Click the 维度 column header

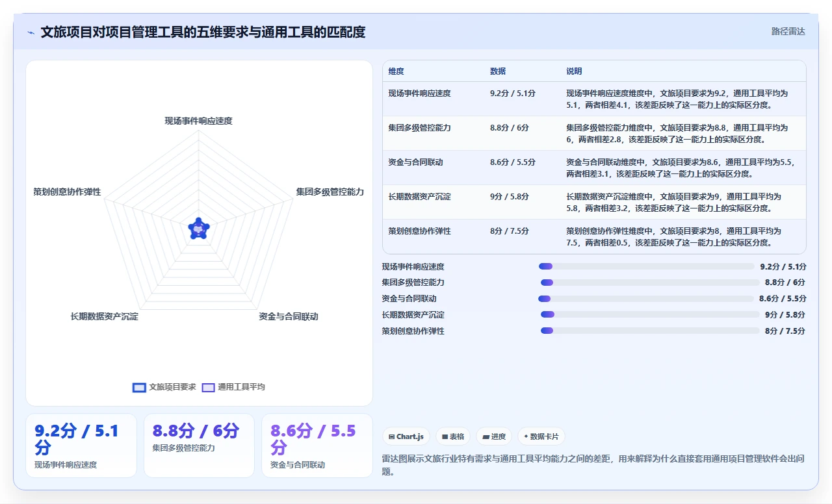[x=396, y=71]
